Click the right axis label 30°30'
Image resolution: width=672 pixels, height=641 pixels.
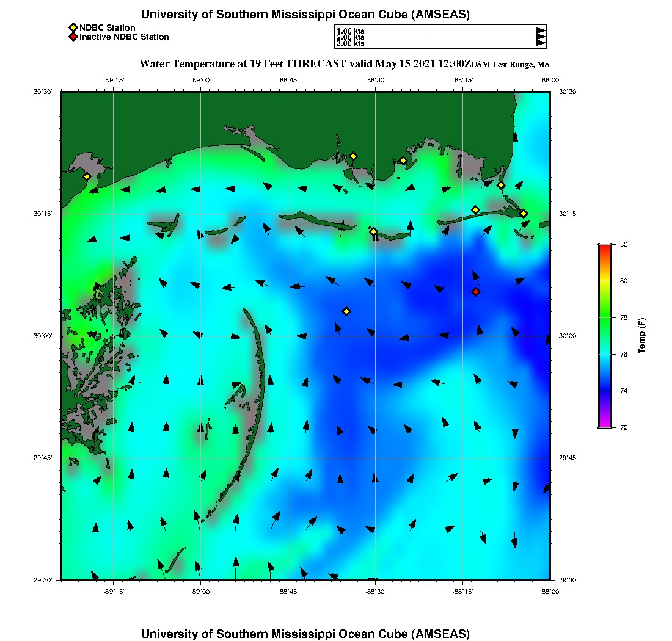568,92
